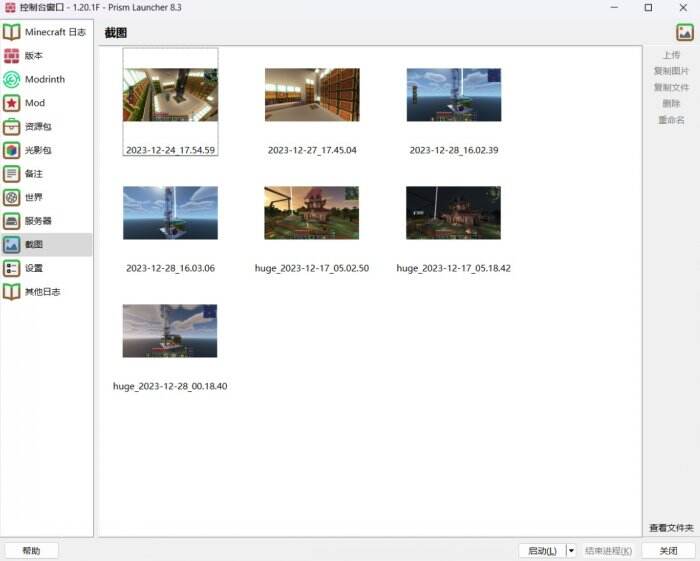Click the filename label huge_2023-12-28_00.18.40
The width and height of the screenshot is (700, 561).
pyautogui.click(x=170, y=386)
